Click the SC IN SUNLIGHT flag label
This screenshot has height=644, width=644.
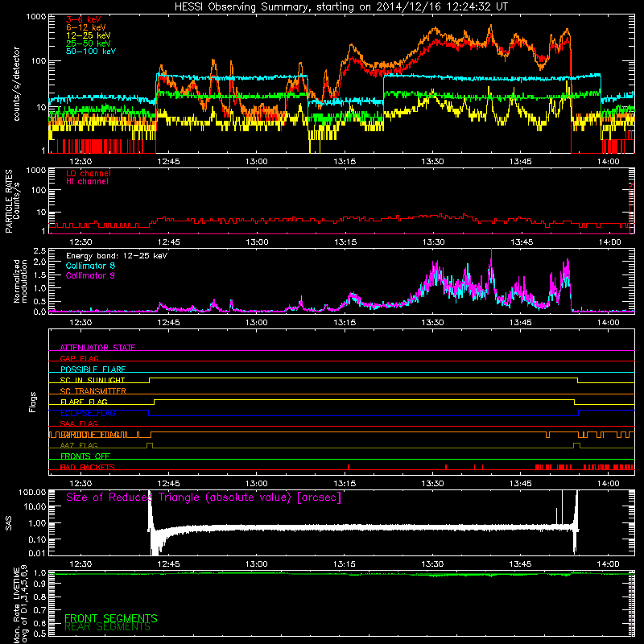(93, 380)
